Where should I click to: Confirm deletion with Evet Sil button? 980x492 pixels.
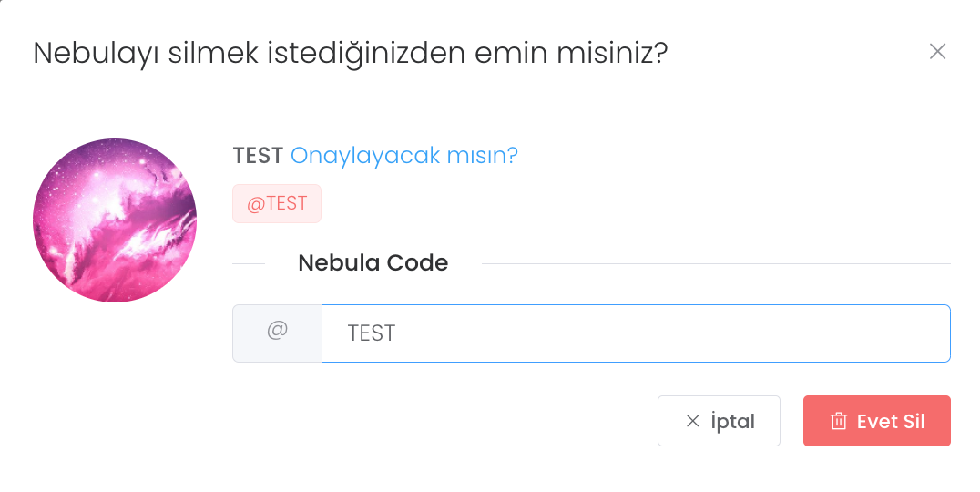coord(876,421)
